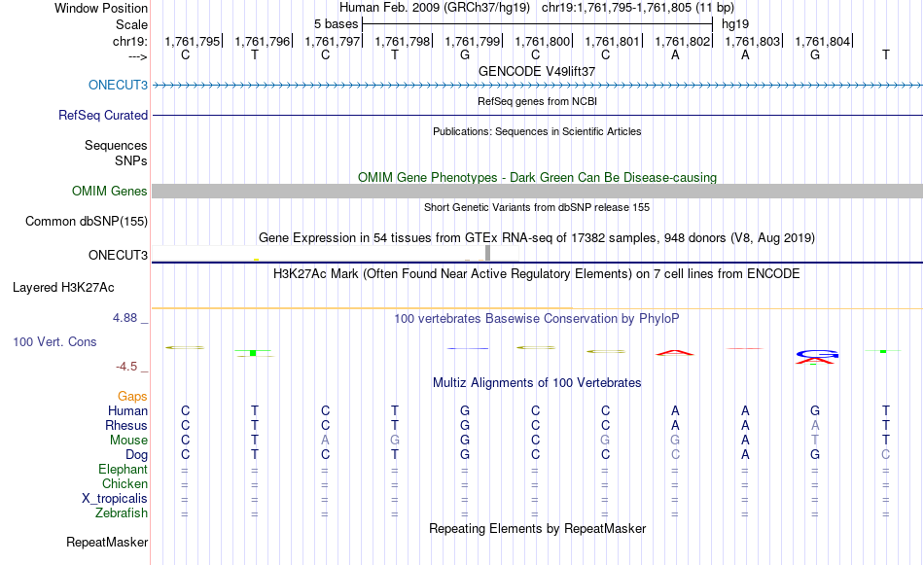This screenshot has height=565, width=924.
Task: Select the OMIM Genes track label
Action: (x=109, y=191)
